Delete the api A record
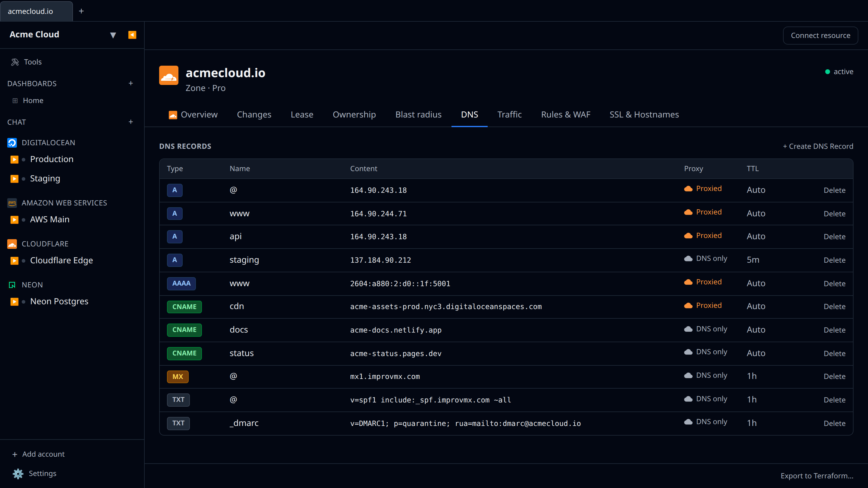868x488 pixels. (834, 237)
